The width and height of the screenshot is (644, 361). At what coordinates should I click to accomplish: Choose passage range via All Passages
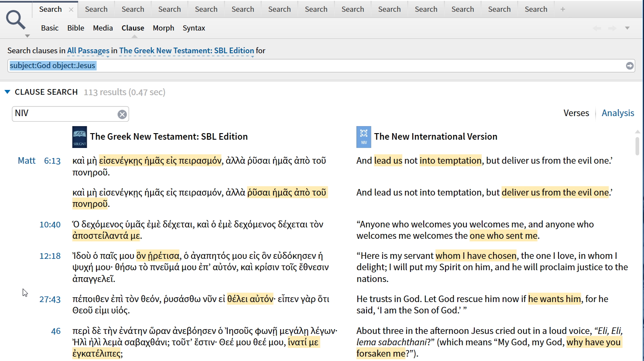[x=88, y=51]
